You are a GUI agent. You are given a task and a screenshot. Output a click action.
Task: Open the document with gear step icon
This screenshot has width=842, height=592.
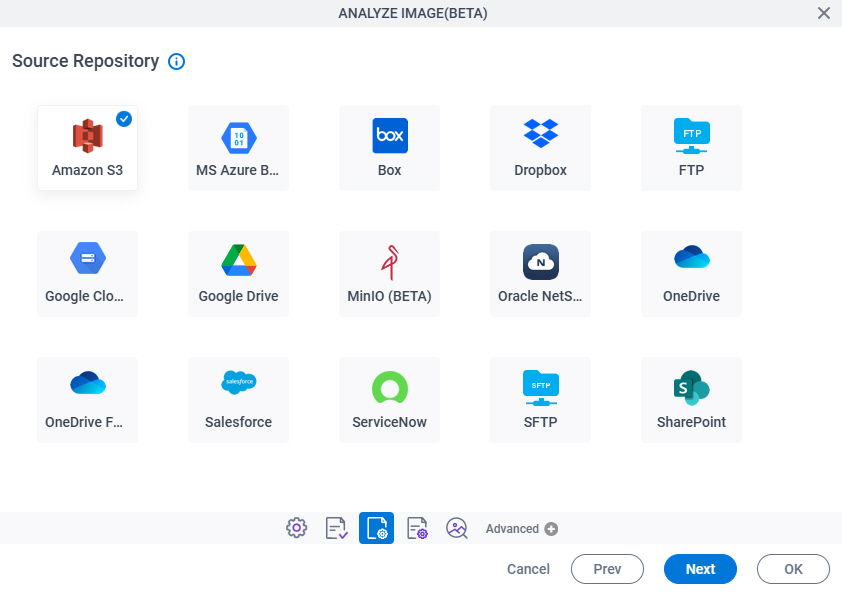click(x=417, y=528)
